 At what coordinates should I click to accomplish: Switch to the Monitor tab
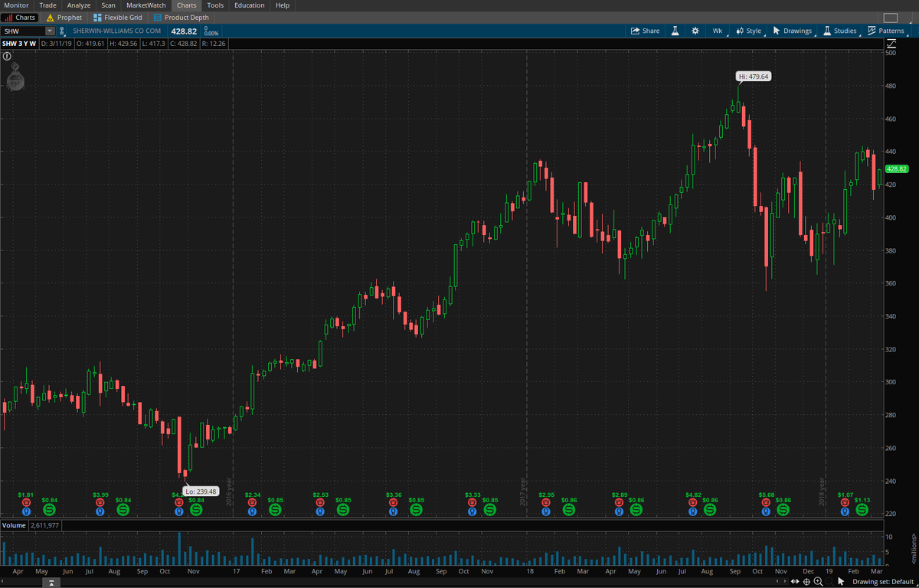(x=16, y=5)
